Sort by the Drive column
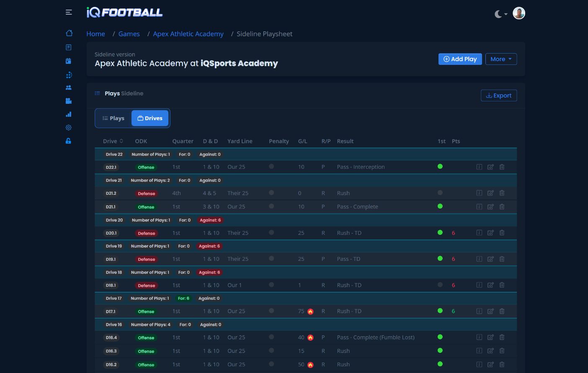The width and height of the screenshot is (588, 373). (x=113, y=141)
